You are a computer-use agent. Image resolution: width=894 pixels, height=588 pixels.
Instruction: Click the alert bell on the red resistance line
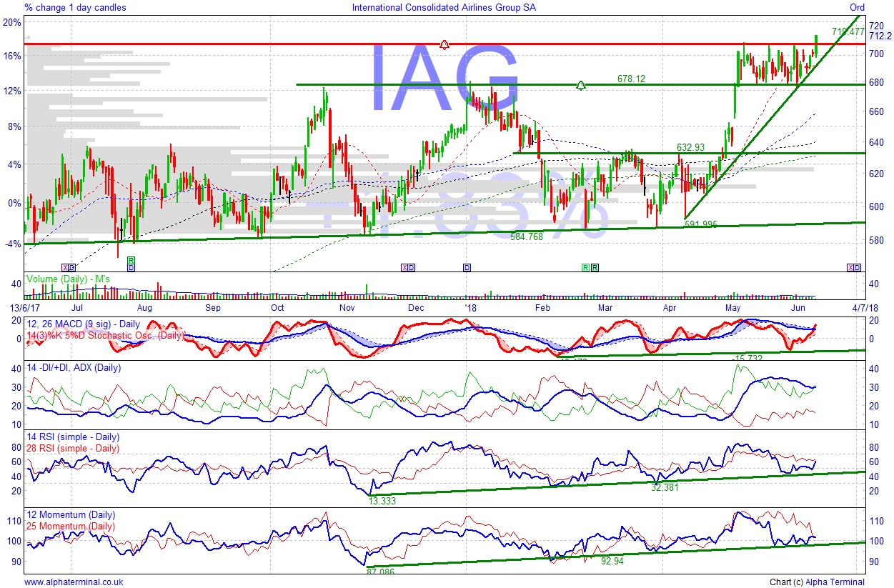[x=445, y=45]
